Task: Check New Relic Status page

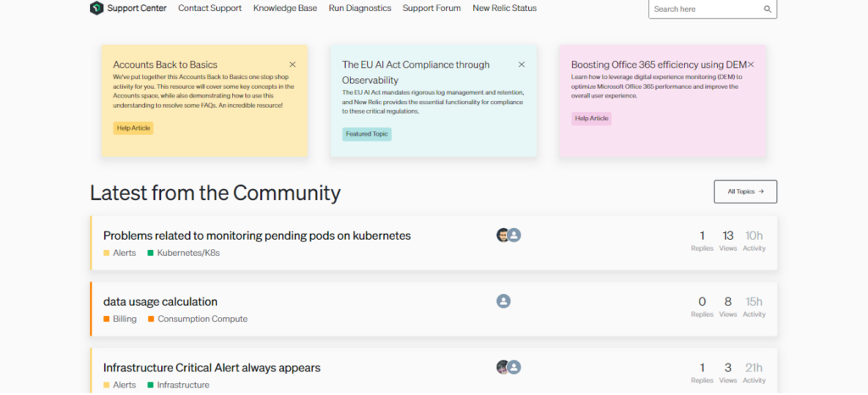Action: pos(504,8)
